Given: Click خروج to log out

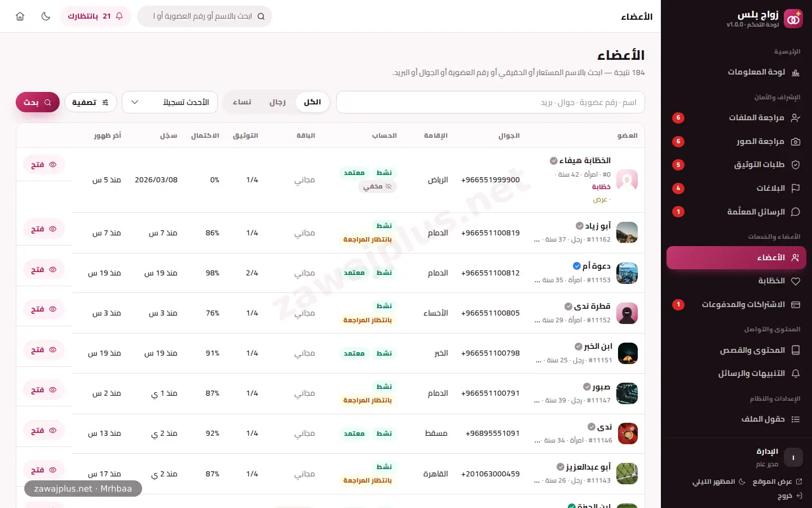Looking at the screenshot, I should 789,496.
